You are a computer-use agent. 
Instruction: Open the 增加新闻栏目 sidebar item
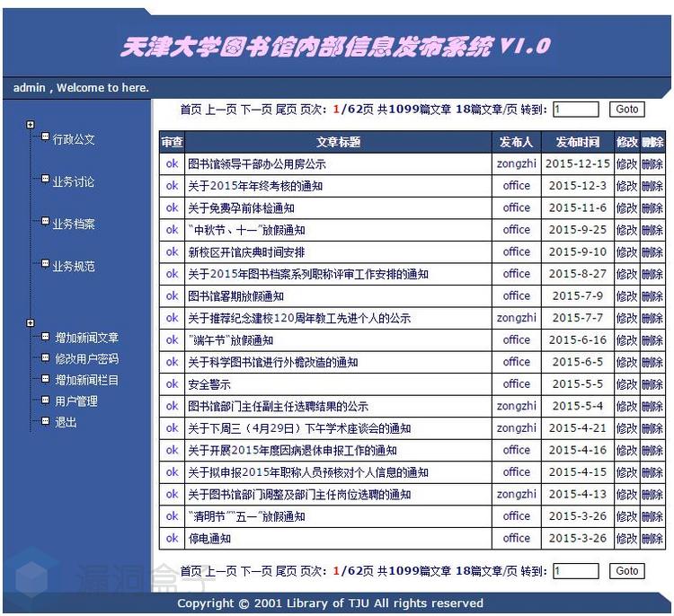(86, 380)
